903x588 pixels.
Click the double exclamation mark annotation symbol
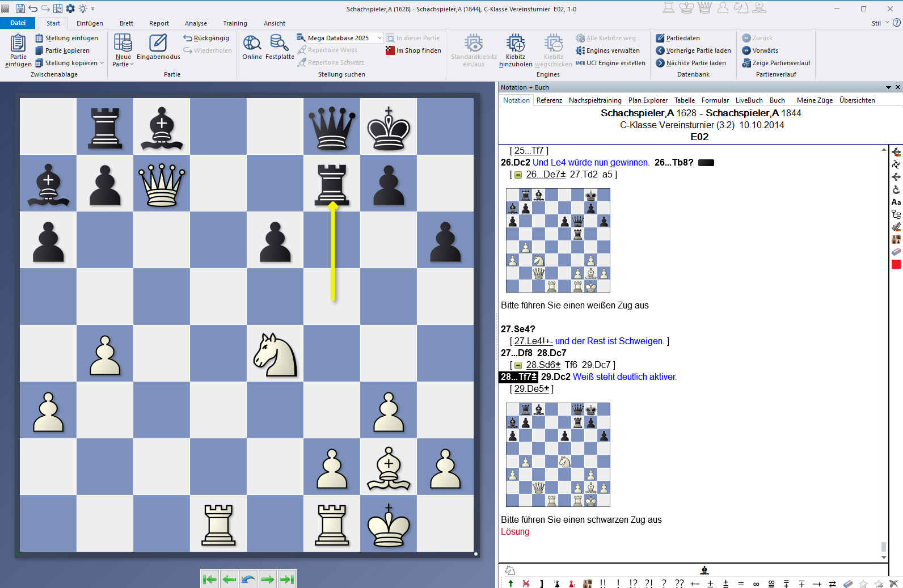point(602,583)
